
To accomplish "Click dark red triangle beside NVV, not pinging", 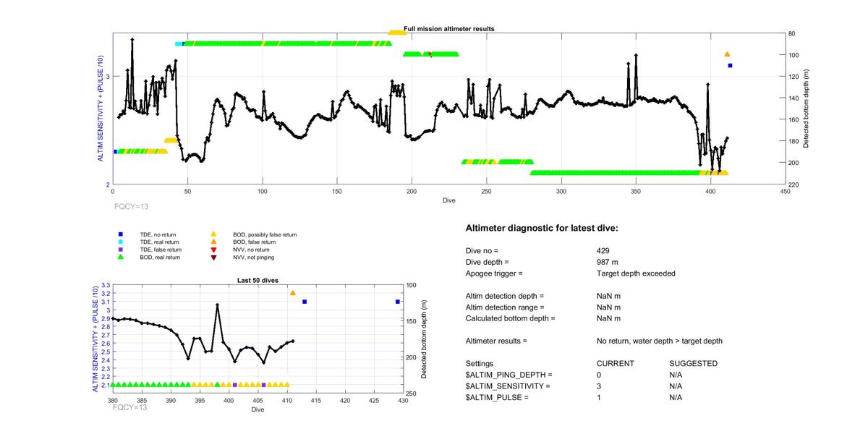I will click(213, 257).
